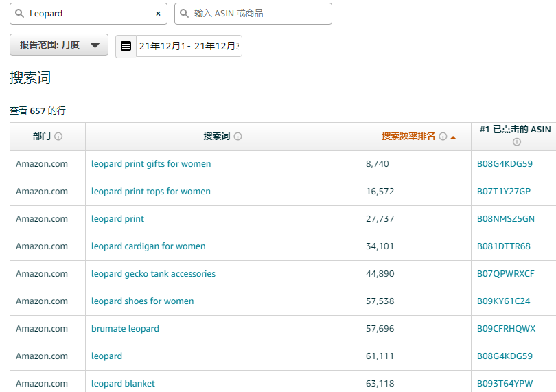Open the leopard gecko tank accessories link
Screen dimensions: 556x392
click(153, 274)
